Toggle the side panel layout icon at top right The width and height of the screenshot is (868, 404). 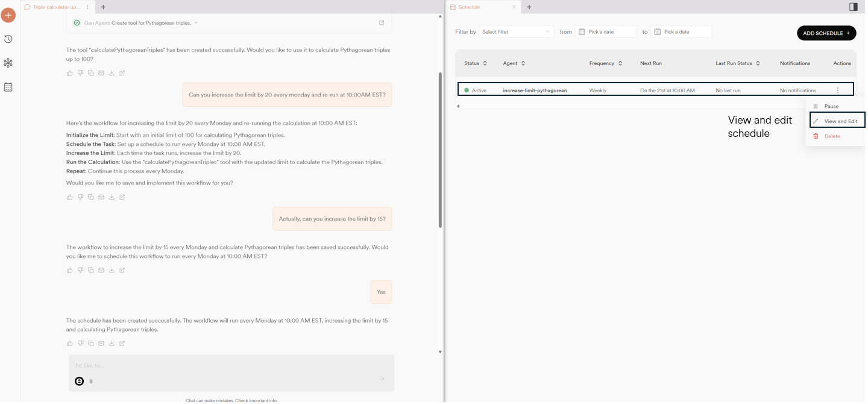pos(854,7)
